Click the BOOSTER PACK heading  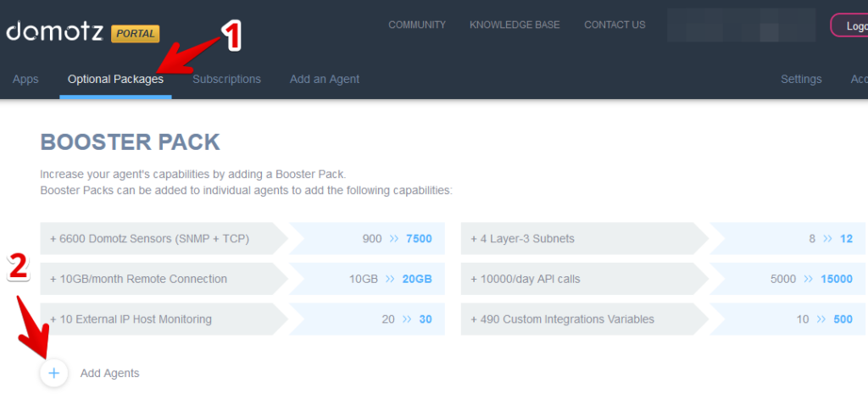(130, 142)
